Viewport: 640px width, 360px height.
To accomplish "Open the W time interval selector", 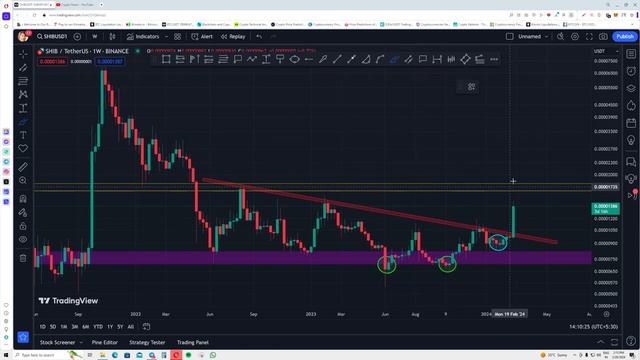I will click(x=95, y=37).
